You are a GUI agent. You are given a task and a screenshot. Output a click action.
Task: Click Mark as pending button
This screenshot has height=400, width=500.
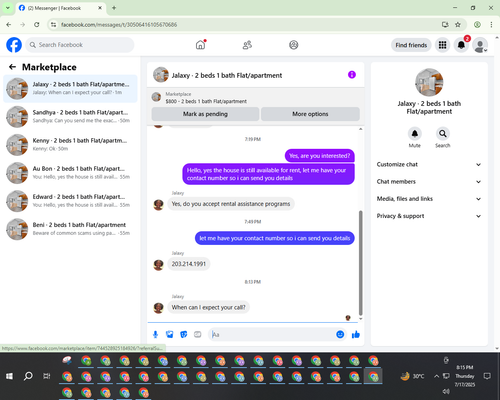click(205, 114)
